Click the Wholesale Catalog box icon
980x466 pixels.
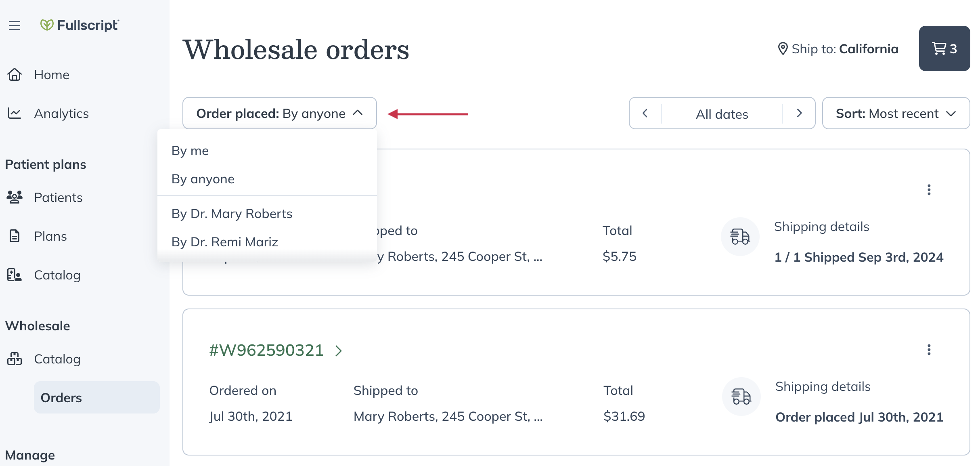(x=15, y=359)
